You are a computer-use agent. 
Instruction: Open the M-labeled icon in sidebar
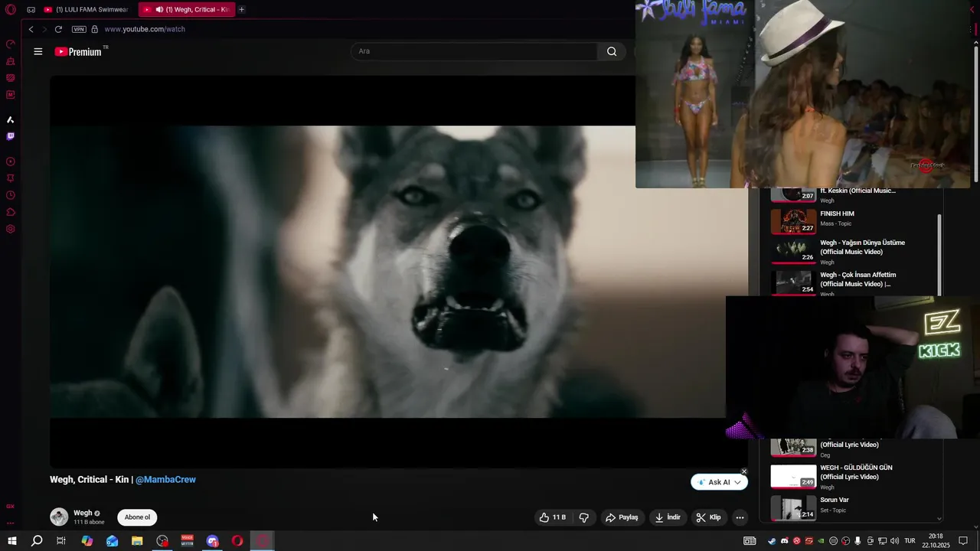coord(11,95)
